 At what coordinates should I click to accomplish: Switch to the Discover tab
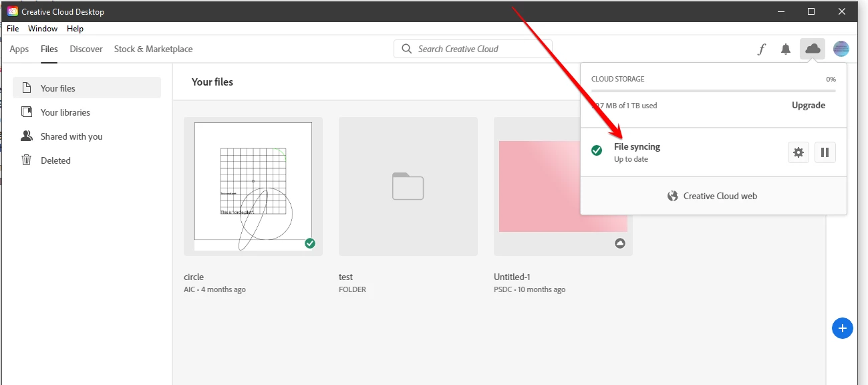click(x=86, y=49)
